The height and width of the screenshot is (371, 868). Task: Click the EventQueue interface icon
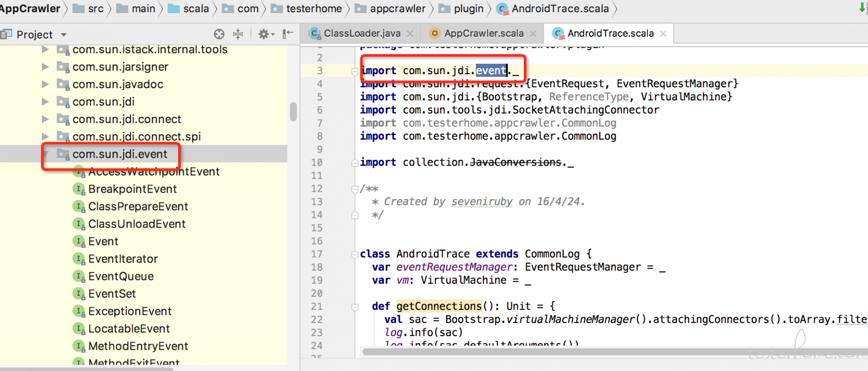(x=79, y=276)
